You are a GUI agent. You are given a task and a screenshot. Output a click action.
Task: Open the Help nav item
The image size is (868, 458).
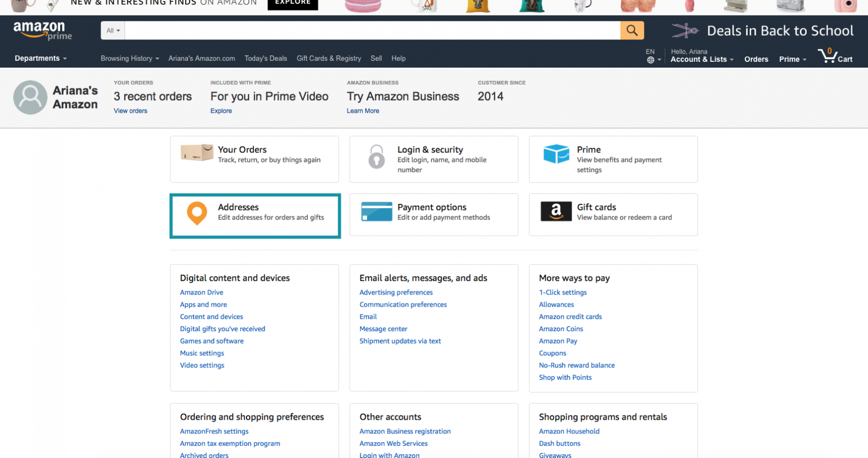(398, 59)
